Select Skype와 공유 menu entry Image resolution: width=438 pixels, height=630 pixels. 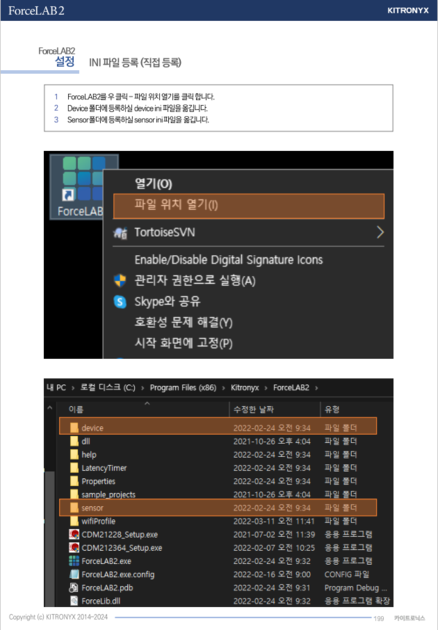tap(167, 301)
